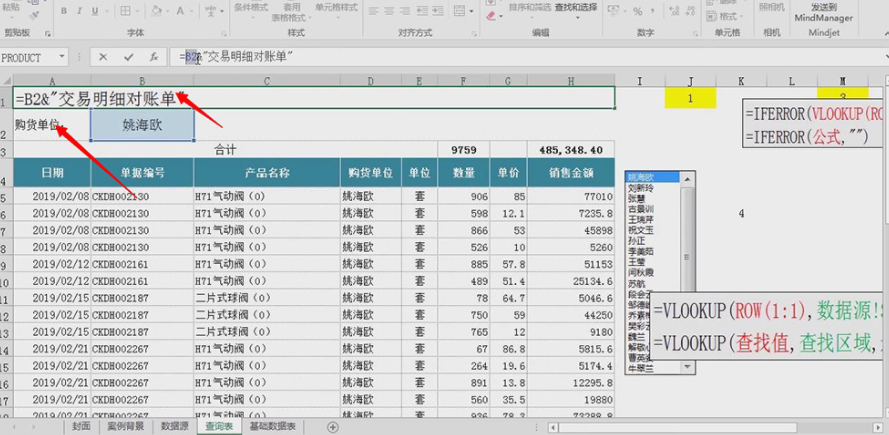Align cell text to the right
This screenshot has height=435, width=889.
405,11
